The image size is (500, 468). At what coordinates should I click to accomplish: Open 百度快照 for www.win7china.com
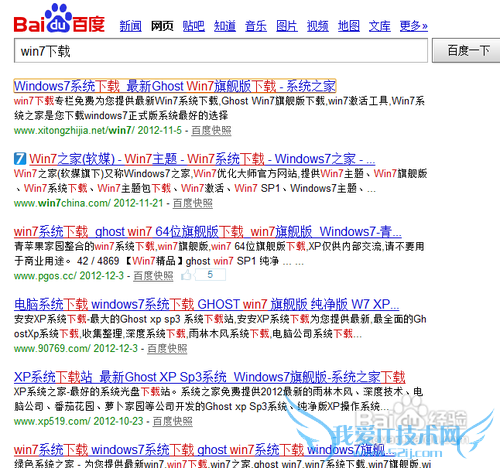[193, 203]
